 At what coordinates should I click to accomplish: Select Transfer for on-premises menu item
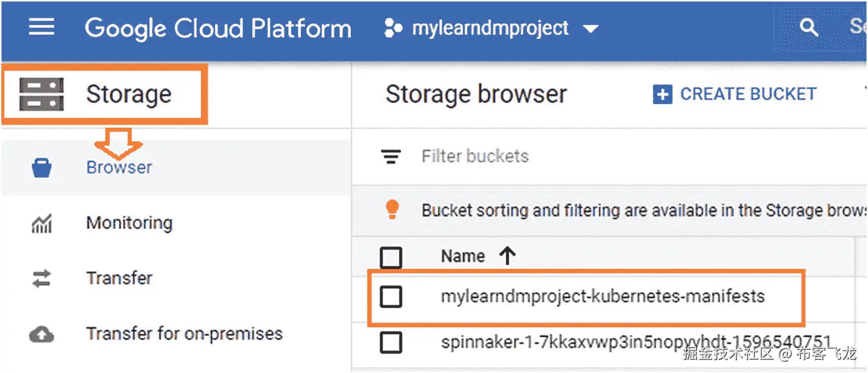(x=184, y=334)
